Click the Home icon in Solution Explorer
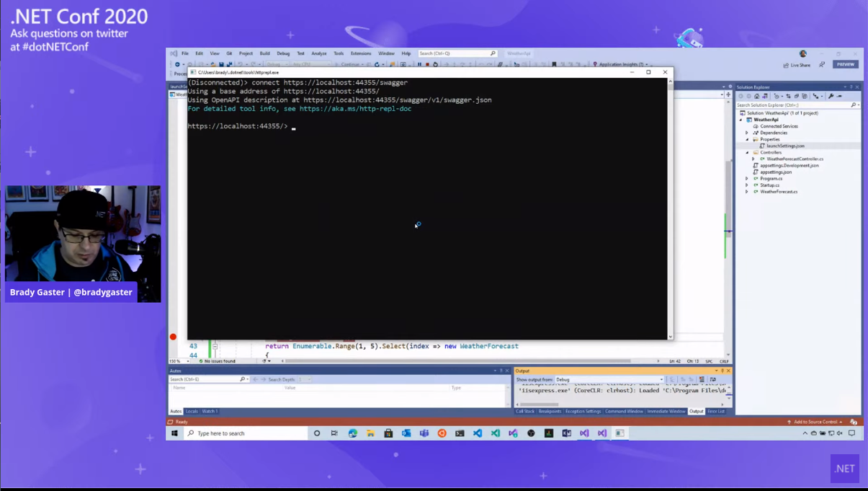This screenshot has width=868, height=491. pyautogui.click(x=756, y=96)
